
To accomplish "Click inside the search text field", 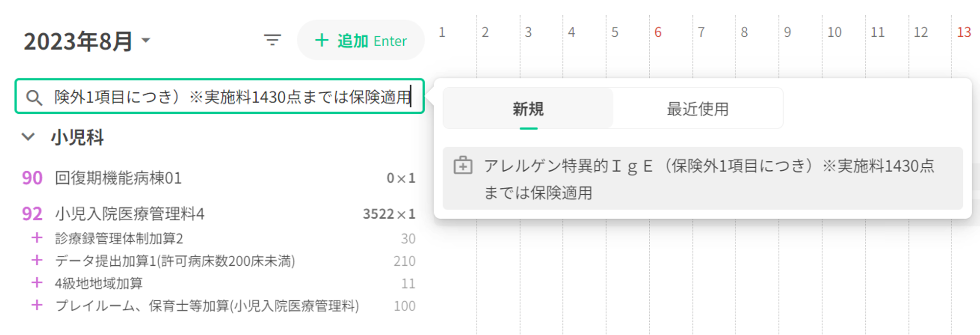I will (x=230, y=97).
